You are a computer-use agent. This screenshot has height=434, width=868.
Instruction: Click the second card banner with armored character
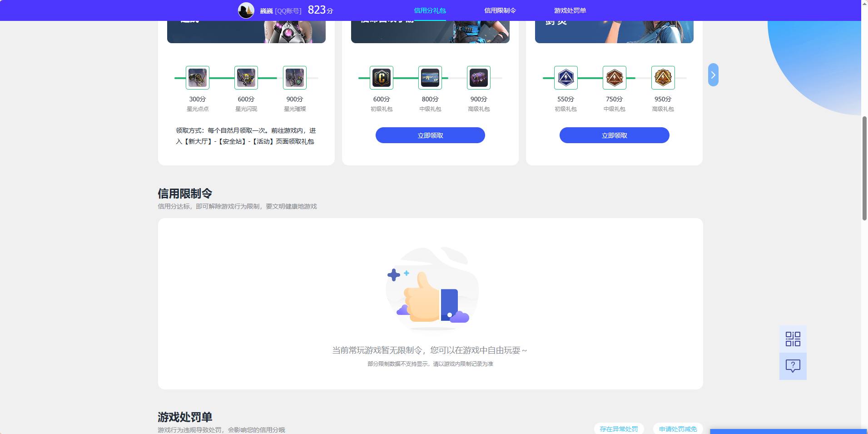[430, 32]
